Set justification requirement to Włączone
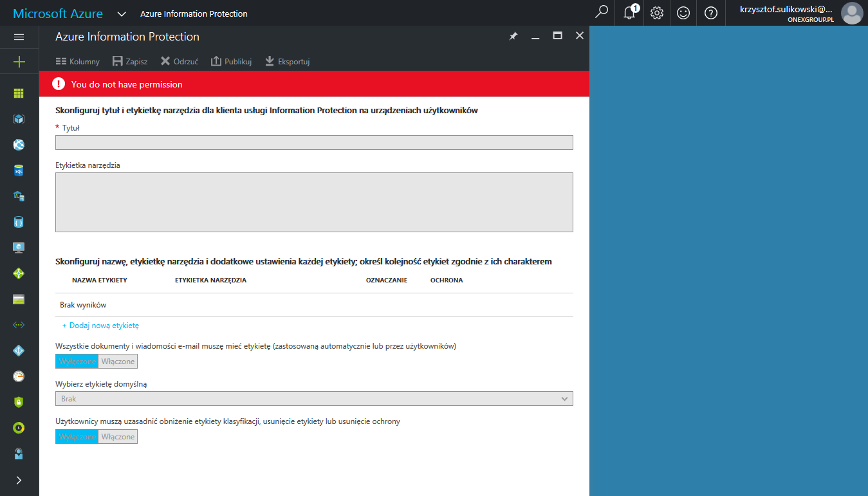Screen dimensions: 868x496 tap(118, 437)
